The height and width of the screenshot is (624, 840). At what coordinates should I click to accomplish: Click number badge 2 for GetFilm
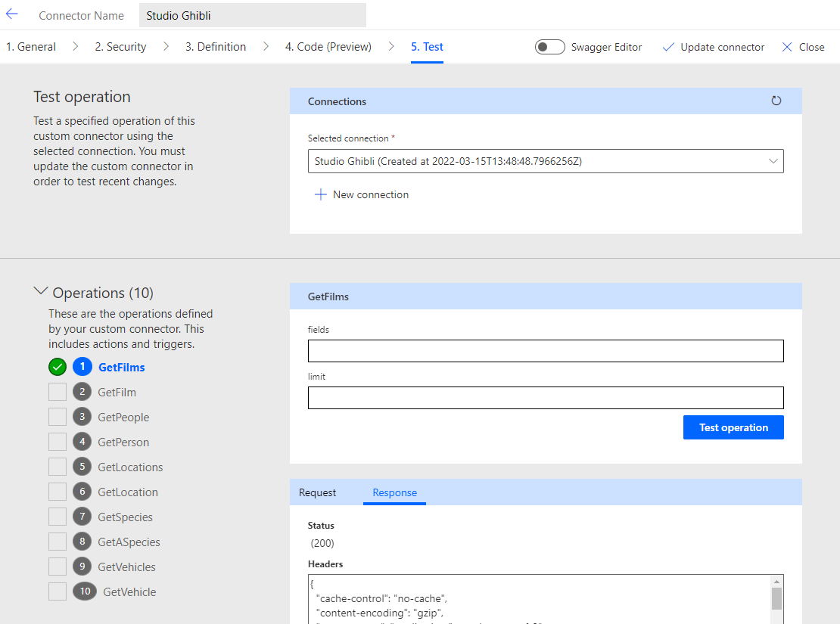82,392
